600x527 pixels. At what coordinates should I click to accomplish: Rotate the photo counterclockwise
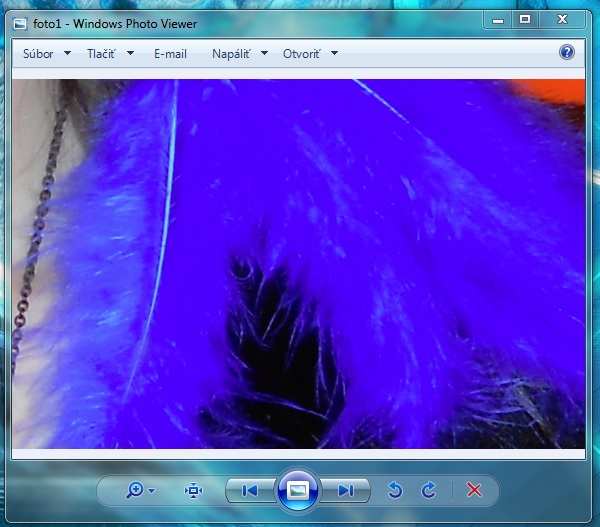395,490
